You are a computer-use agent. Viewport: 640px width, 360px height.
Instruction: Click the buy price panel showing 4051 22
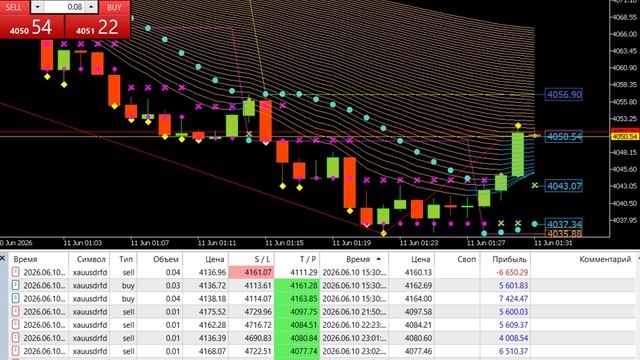pos(98,27)
